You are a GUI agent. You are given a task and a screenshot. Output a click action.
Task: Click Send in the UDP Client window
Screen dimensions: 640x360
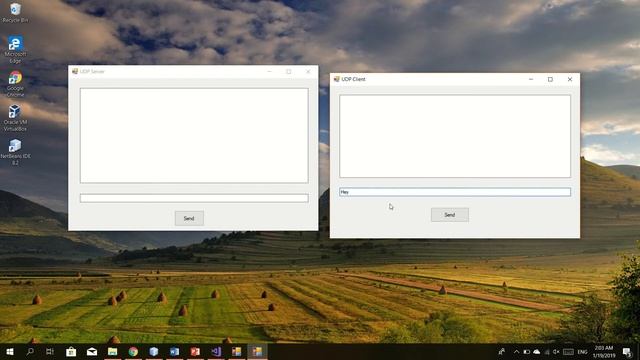point(449,215)
